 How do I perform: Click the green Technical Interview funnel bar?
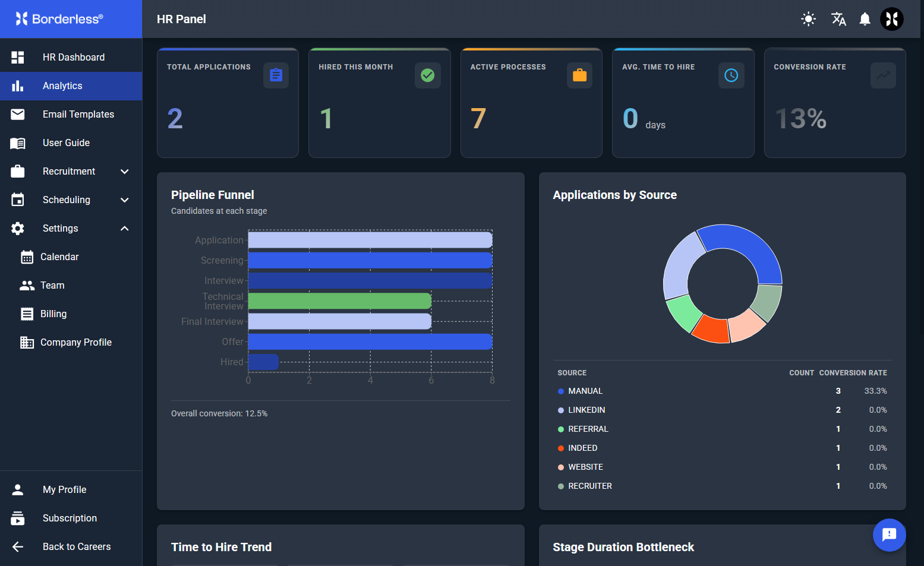tap(340, 301)
